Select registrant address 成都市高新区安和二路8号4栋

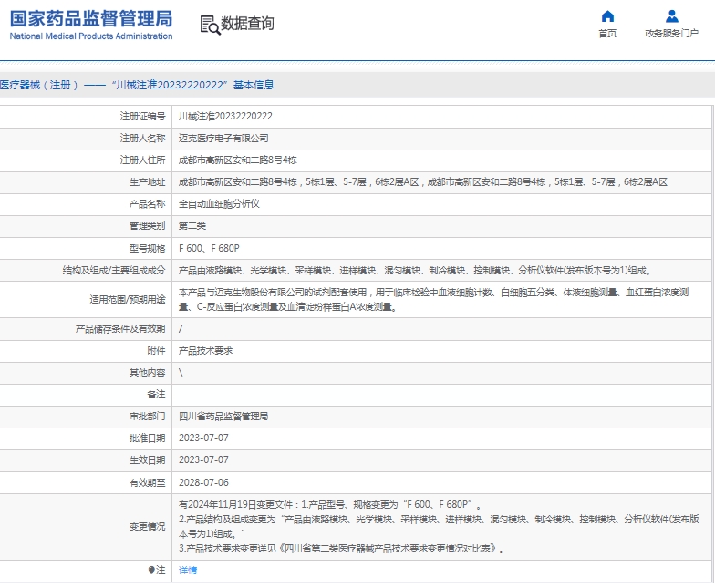point(237,160)
